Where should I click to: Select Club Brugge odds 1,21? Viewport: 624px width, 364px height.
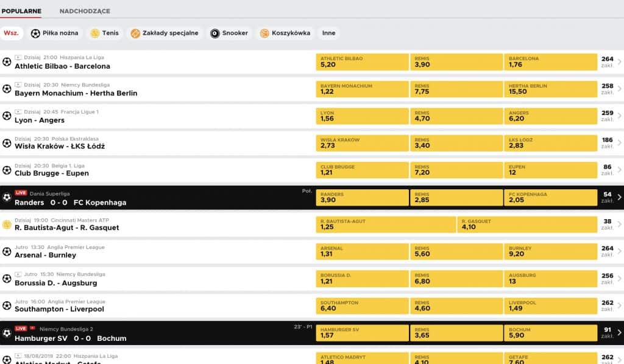tap(362, 170)
